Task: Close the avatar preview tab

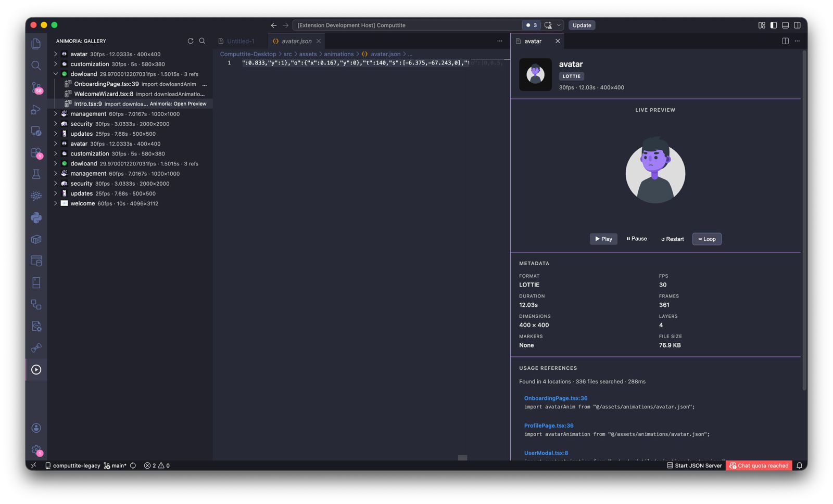Action: click(x=558, y=41)
